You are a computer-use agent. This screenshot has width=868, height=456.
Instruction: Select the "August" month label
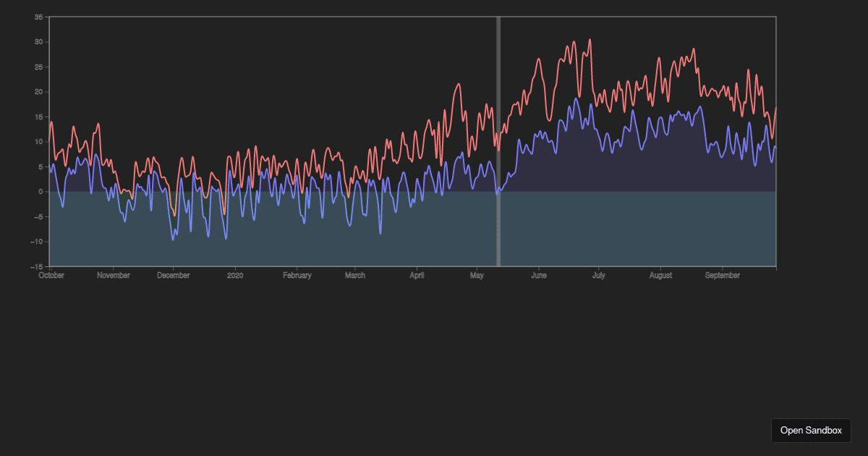click(x=660, y=275)
